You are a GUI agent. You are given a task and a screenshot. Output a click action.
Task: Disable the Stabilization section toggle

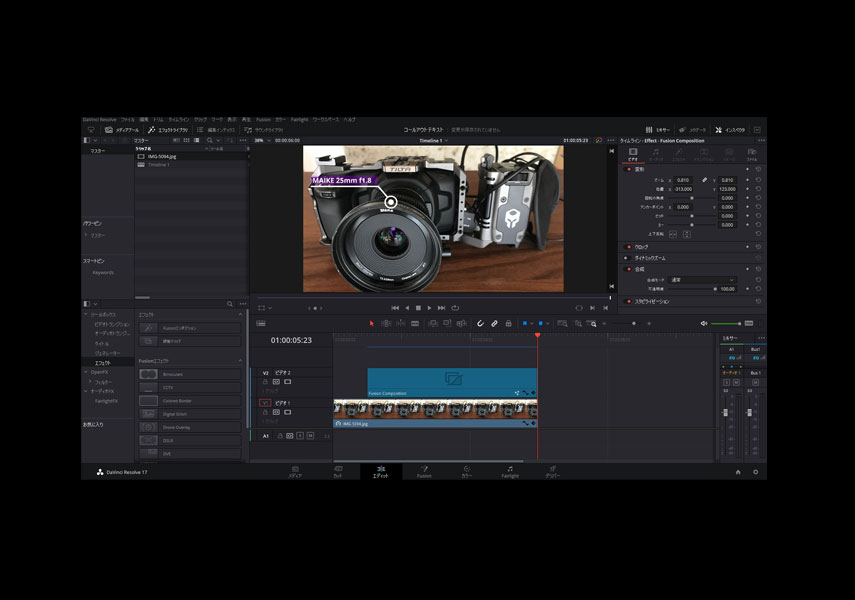tap(628, 301)
